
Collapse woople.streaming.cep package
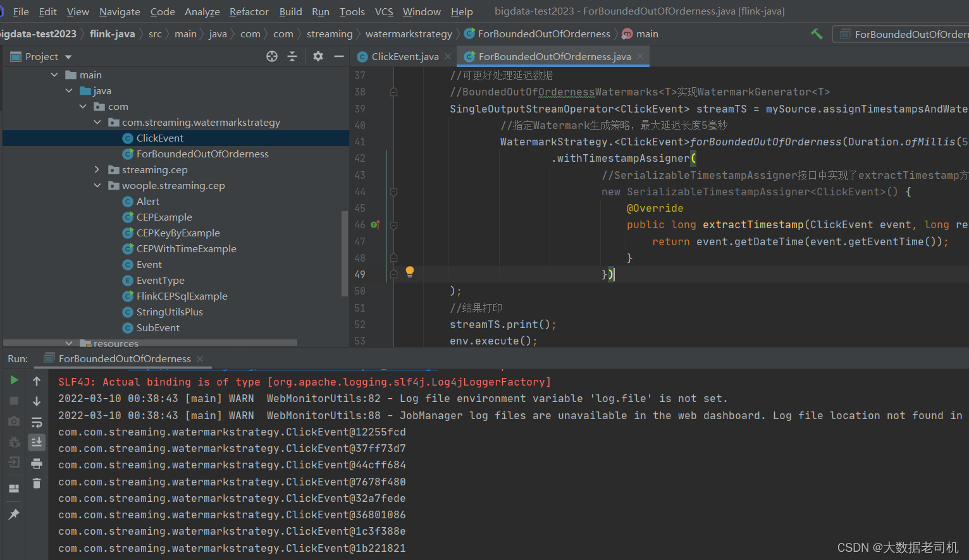click(97, 185)
